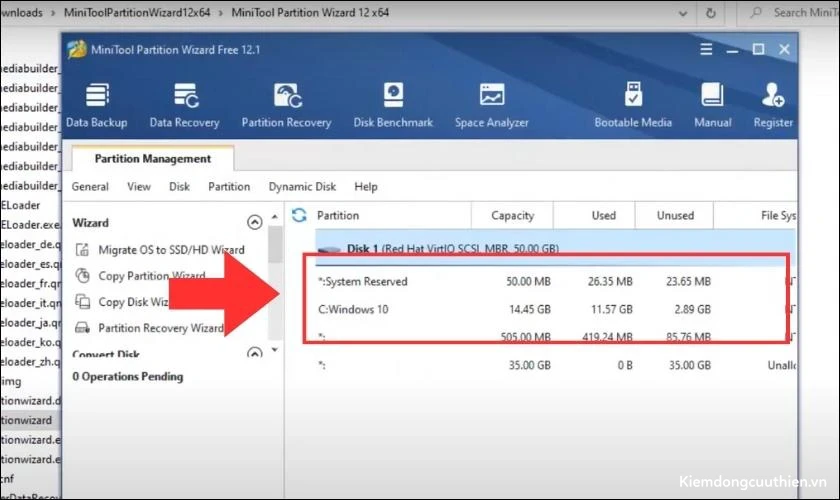Open the General menu
Image resolution: width=840 pixels, height=500 pixels.
point(90,186)
